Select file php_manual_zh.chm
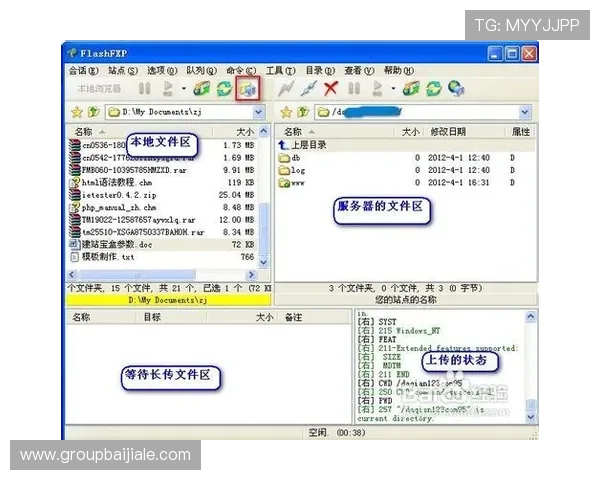The width and height of the screenshot is (600, 480). (x=163, y=207)
